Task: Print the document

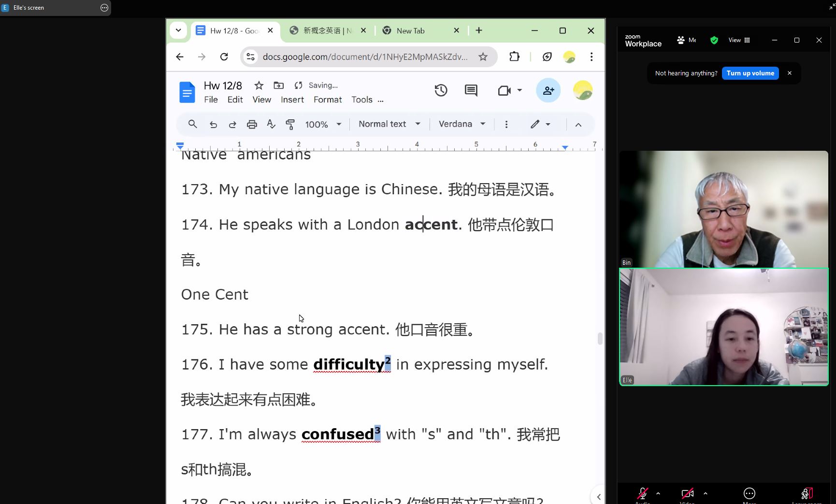Action: pos(252,125)
